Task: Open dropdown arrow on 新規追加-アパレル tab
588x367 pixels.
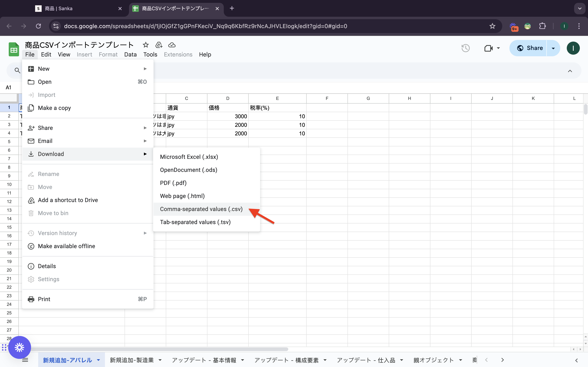Action: click(x=98, y=360)
